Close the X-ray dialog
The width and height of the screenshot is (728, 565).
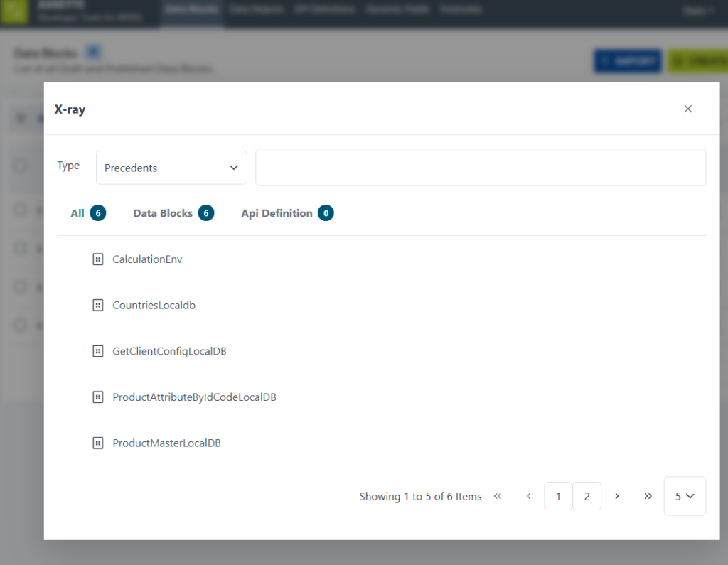click(687, 109)
